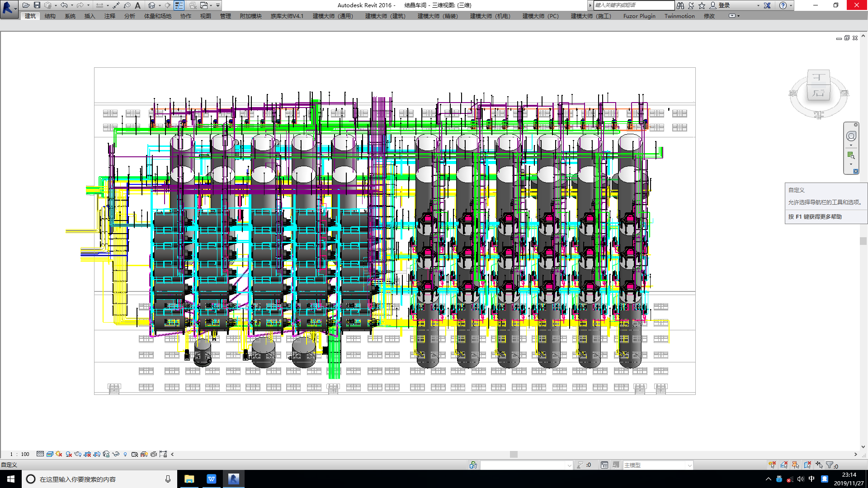Open the navigation bar customize button
868x488 pixels.
[x=856, y=171]
